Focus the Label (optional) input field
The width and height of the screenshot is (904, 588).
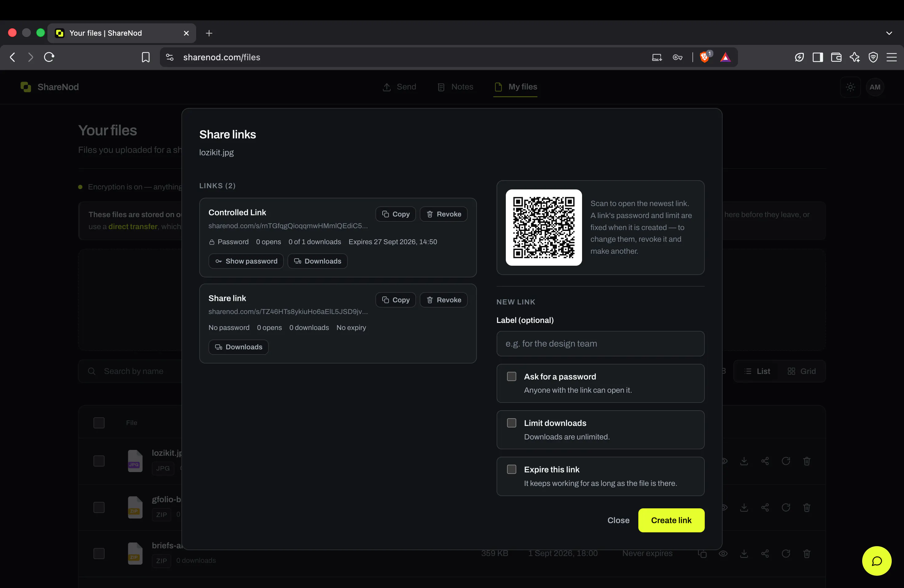600,344
